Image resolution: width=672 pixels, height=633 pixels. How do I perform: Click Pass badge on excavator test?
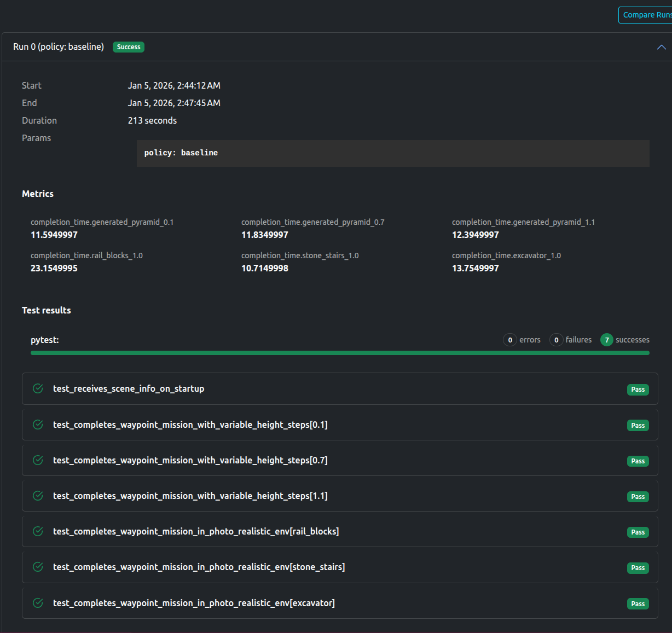click(x=638, y=603)
